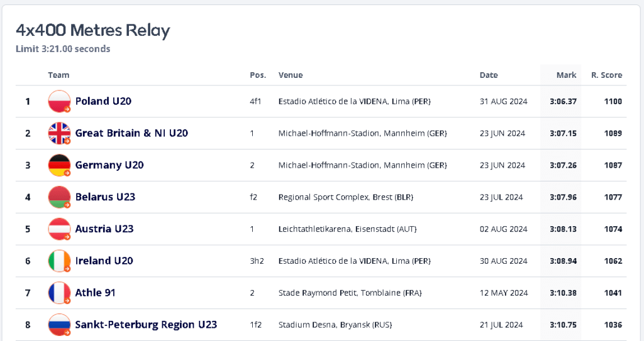Screen dimensions: 644x341
Task: Click the Russia flag icon in row 8
Action: tap(59, 325)
